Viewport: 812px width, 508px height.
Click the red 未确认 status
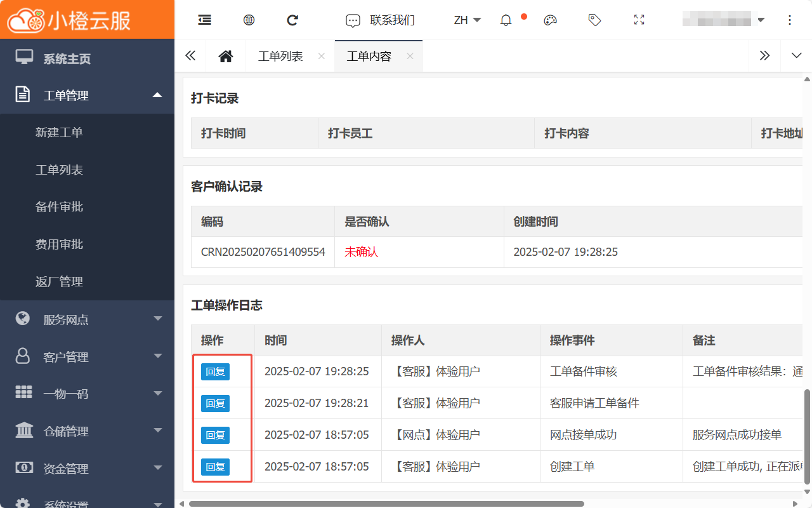click(x=362, y=252)
